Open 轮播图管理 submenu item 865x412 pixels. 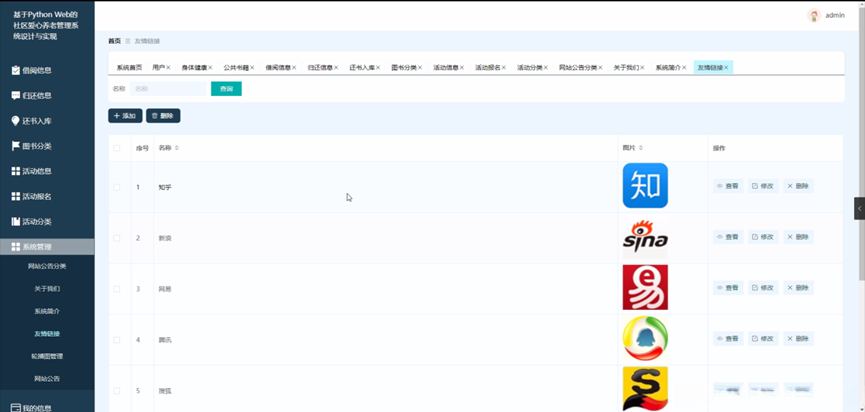47,356
